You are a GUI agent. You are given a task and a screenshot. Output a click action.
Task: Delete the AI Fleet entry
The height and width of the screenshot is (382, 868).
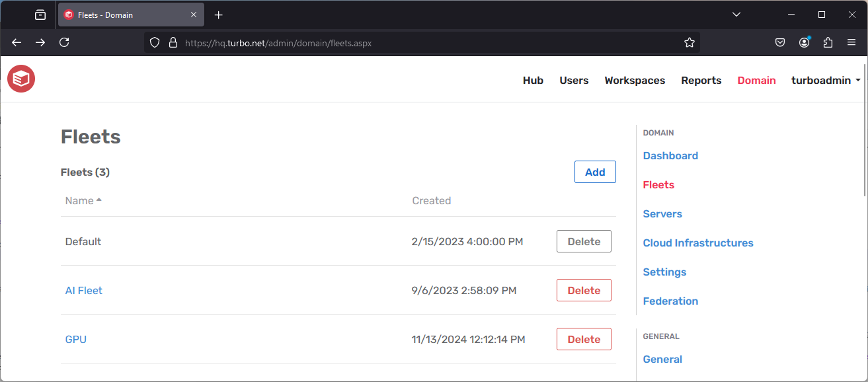pos(584,289)
